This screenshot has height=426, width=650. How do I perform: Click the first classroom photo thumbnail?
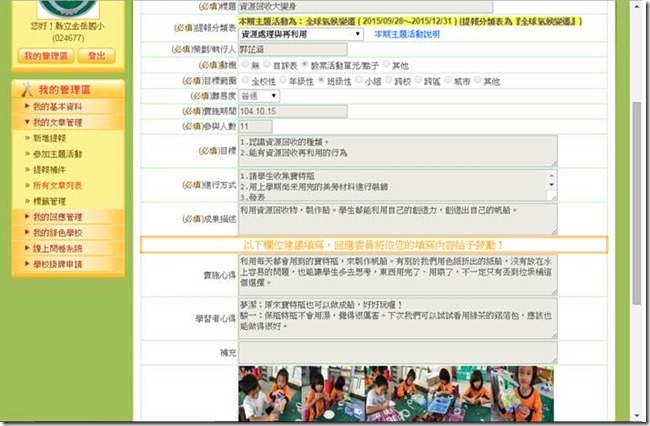[264, 394]
